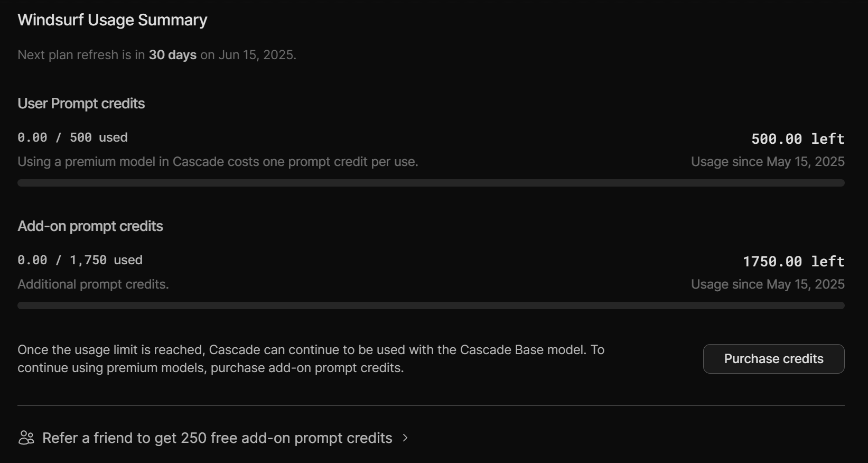Click the Add-on prompt credits section title
The width and height of the screenshot is (868, 463).
(90, 226)
